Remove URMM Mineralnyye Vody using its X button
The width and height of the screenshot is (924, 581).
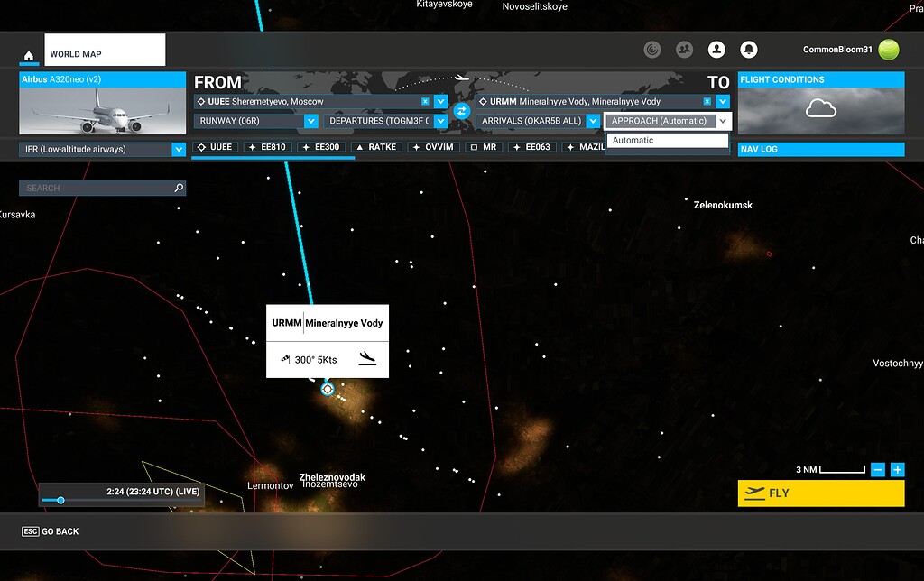coord(707,101)
